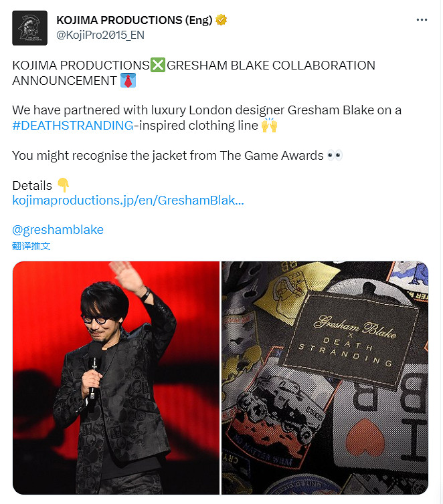This screenshot has width=443, height=504.
Task: Open the photo of man waving on stage
Action: tap(116, 378)
